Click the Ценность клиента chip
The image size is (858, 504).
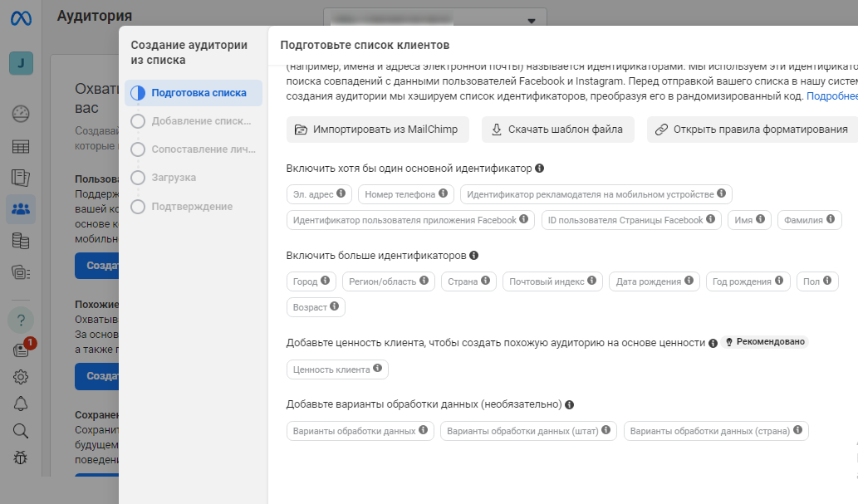(337, 369)
